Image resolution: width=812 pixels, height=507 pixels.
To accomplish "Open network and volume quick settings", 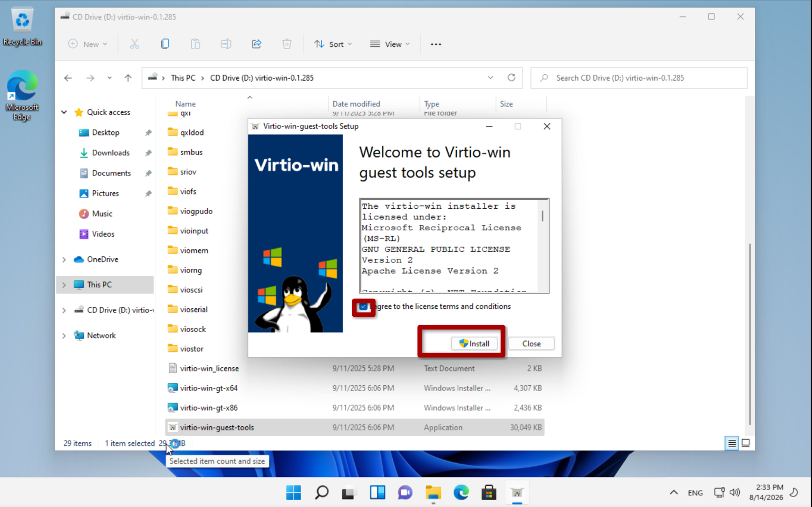I will pyautogui.click(x=727, y=493).
